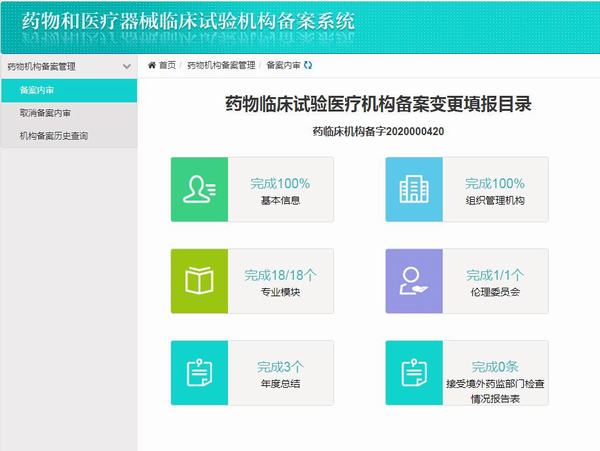Click the clipboard icon for 年度总结

[200, 372]
